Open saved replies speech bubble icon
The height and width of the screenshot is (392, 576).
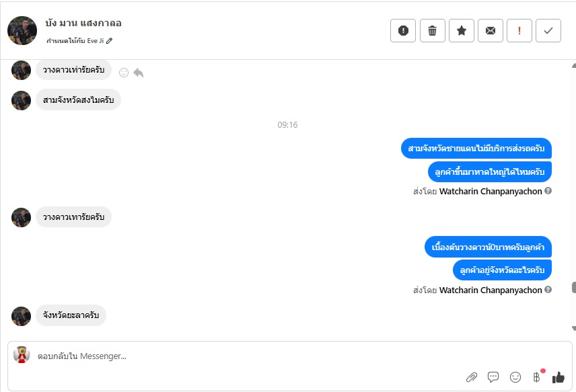pyautogui.click(x=493, y=377)
